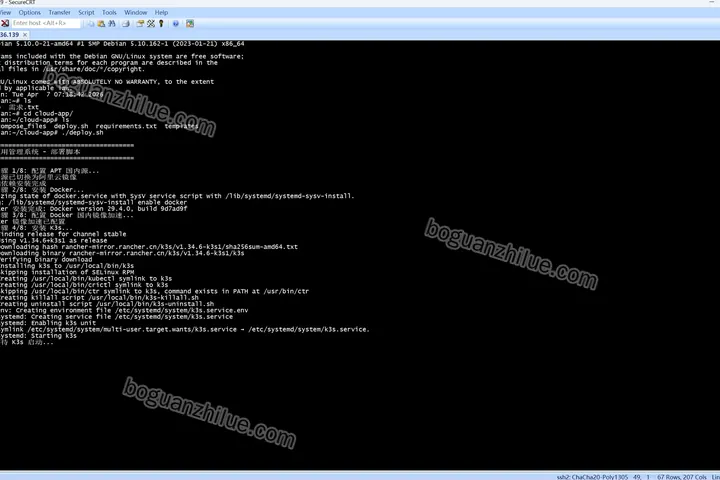Click 'requirements.txt' in the ls output
Image resolution: width=720 pixels, height=480 pixels.
(x=126, y=126)
